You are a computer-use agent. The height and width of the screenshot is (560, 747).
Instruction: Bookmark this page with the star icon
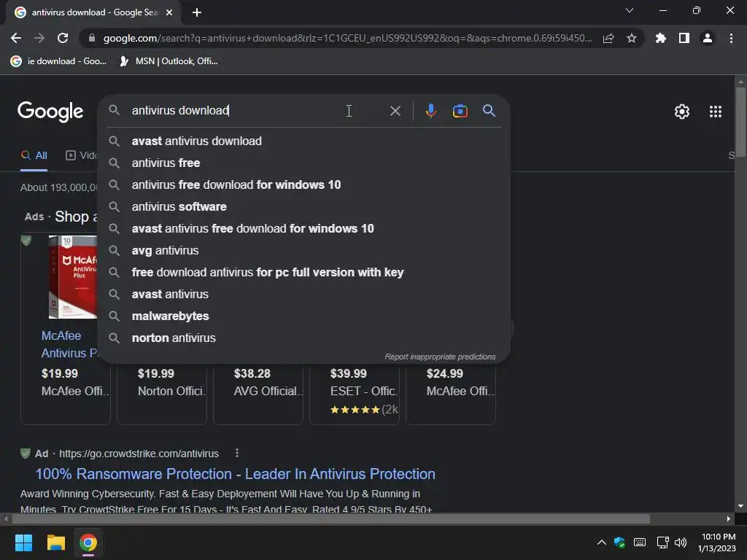[632, 38]
